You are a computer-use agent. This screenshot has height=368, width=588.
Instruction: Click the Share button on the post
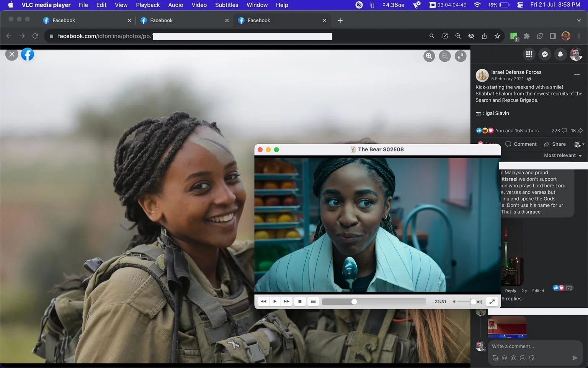pyautogui.click(x=555, y=144)
